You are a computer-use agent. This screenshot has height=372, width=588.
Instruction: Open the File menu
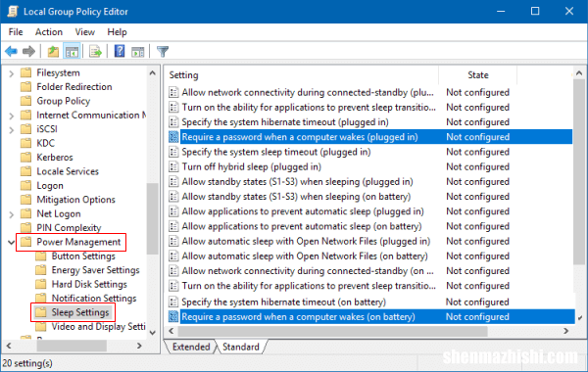click(x=16, y=32)
